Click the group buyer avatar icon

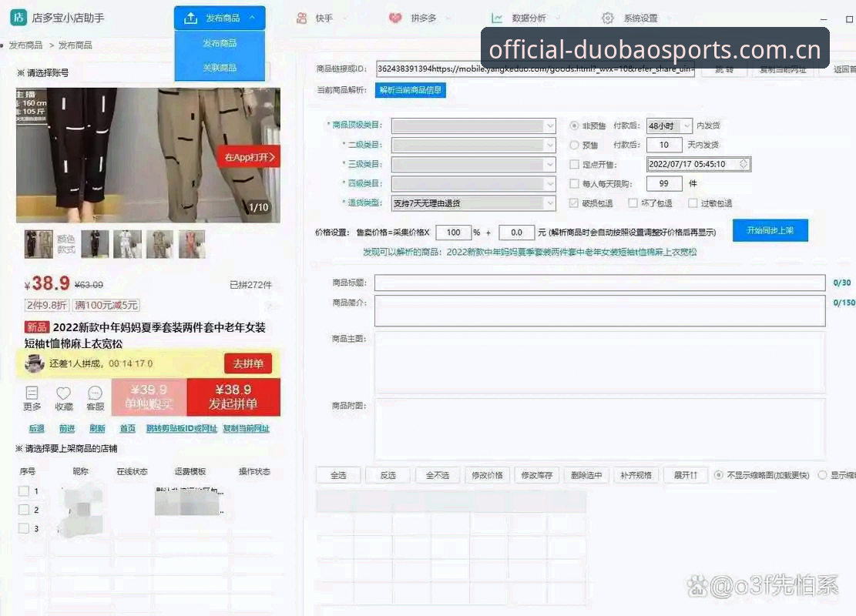coord(35,363)
